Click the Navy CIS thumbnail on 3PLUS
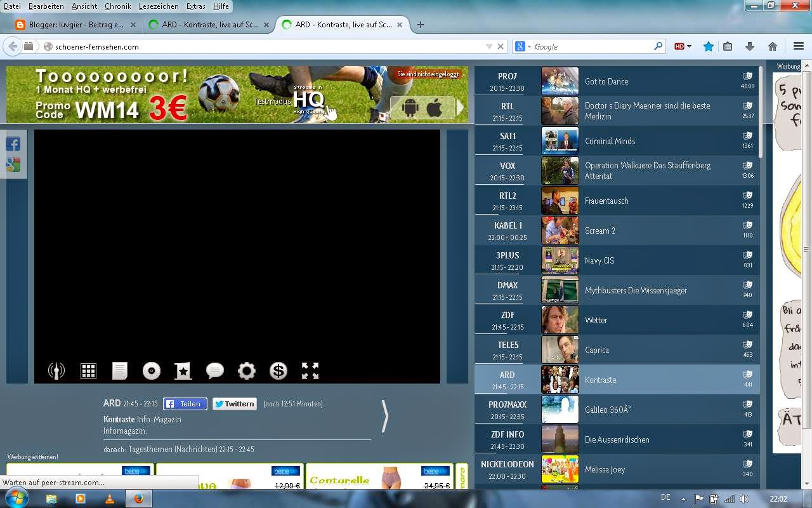 click(x=560, y=260)
